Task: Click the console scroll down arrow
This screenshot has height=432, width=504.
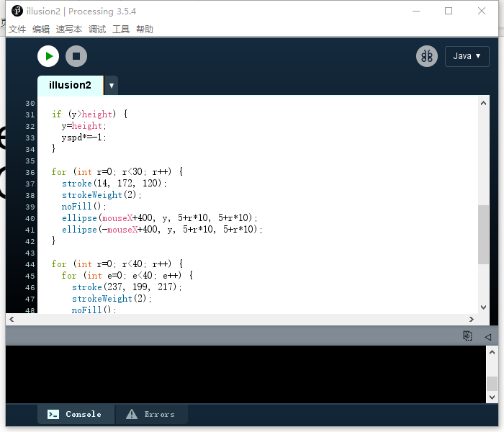Action: [492, 397]
